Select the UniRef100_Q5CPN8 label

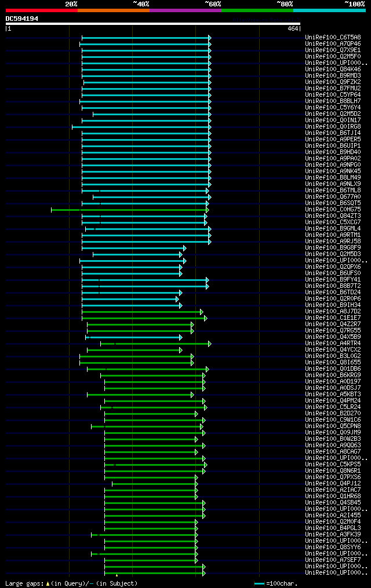(x=333, y=426)
